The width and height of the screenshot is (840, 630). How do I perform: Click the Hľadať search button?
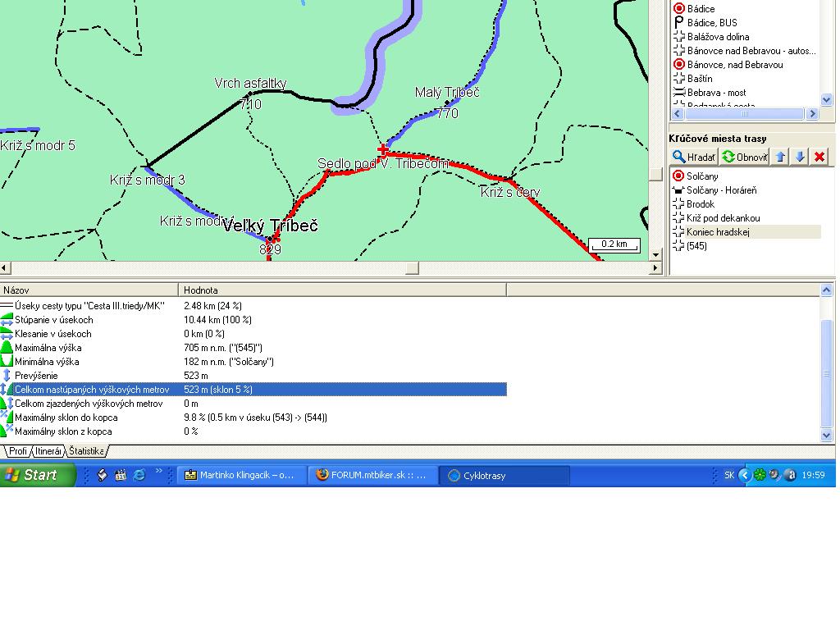point(694,157)
